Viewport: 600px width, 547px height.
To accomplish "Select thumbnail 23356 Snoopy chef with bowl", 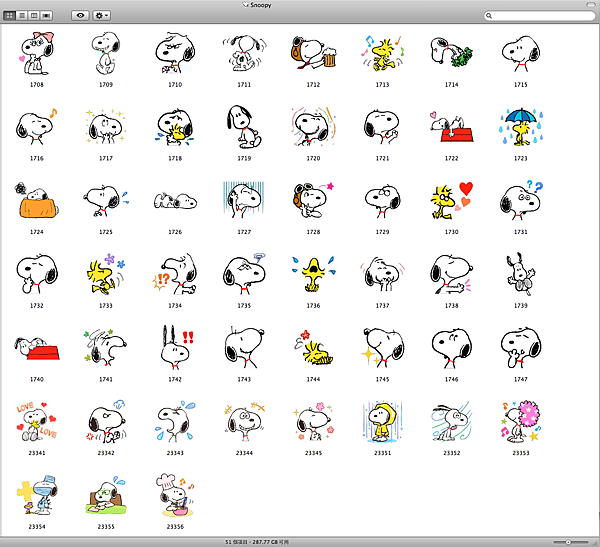I will pyautogui.click(x=175, y=495).
